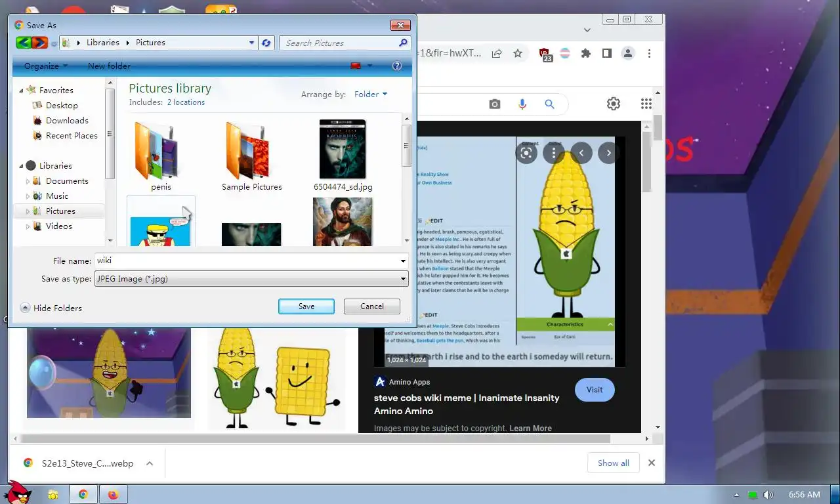Open Firefox from the taskbar

click(113, 494)
